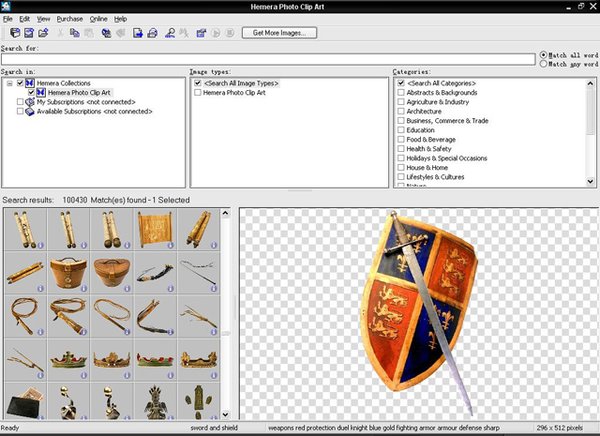Image resolution: width=600 pixels, height=436 pixels.
Task: Check the My Subscriptions checkbox
Action: pos(20,102)
